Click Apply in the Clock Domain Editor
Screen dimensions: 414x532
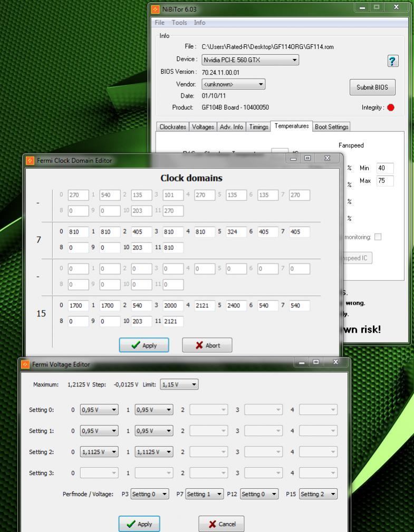144,345
